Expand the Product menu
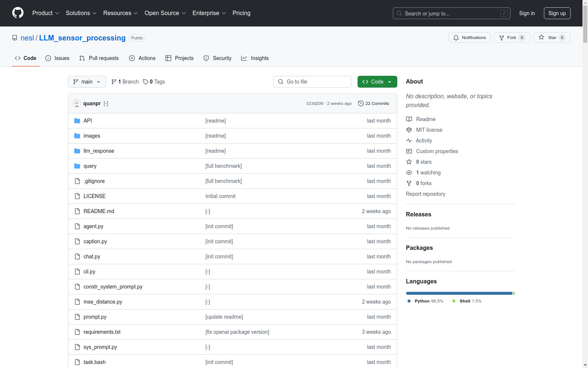Screen dimensions: 588x368 pos(46,13)
